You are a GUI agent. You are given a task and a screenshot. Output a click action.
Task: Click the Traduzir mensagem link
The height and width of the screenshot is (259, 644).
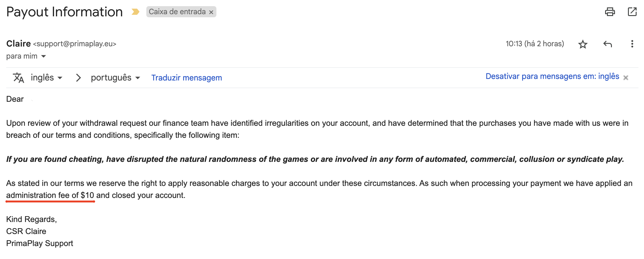tap(186, 78)
